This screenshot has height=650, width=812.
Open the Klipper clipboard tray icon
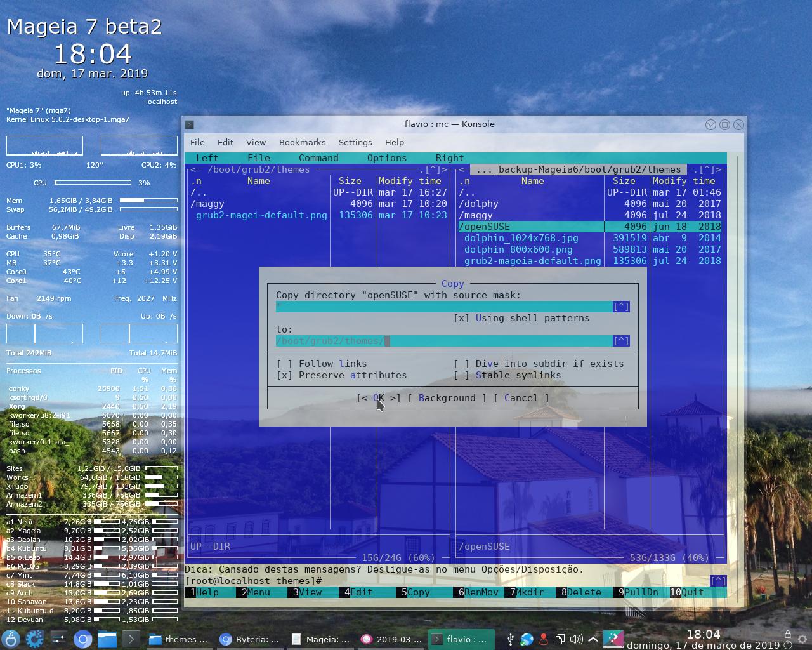pos(559,639)
